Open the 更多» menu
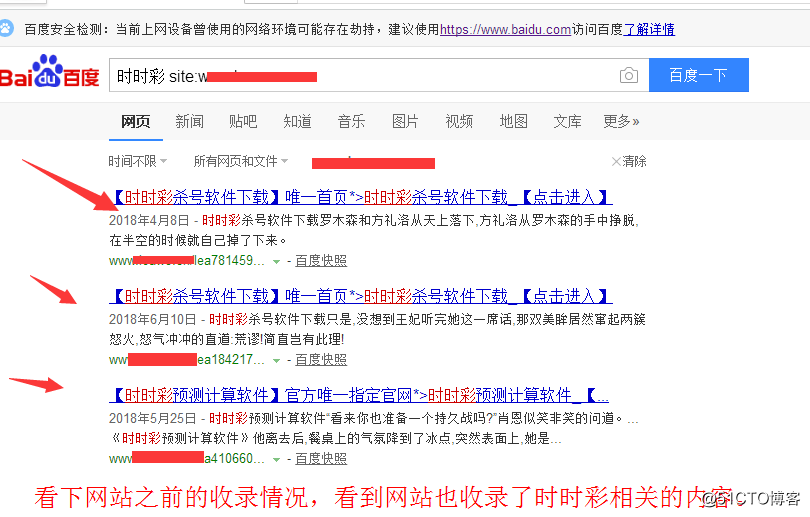The width and height of the screenshot is (810, 517). click(621, 121)
